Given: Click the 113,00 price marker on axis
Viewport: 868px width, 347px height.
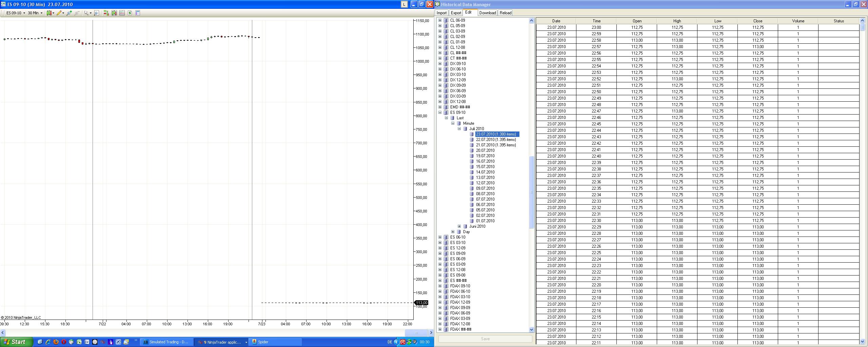Looking at the screenshot, I should 421,303.
